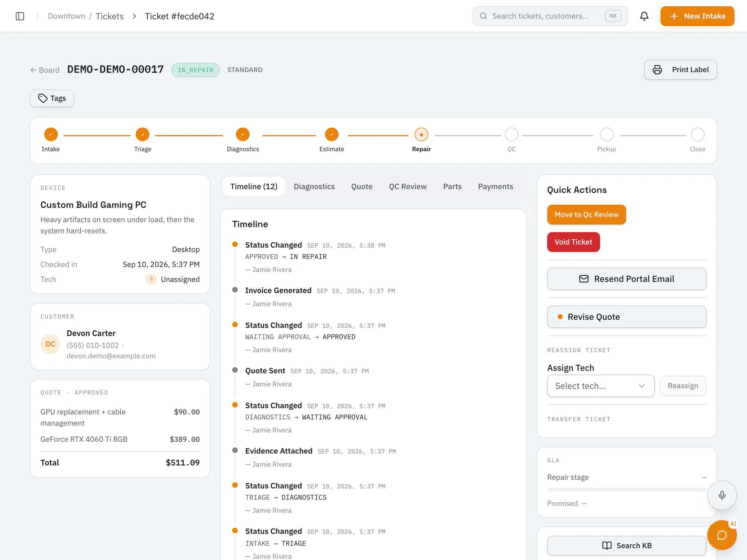Viewport: 747px width, 560px height.
Task: Click the tag icon beside Tags
Action: click(x=43, y=98)
